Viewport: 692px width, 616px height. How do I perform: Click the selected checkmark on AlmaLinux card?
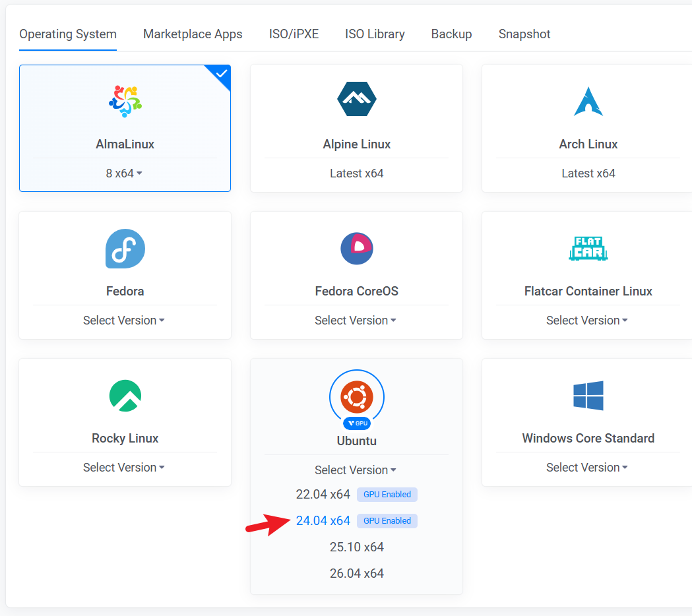click(x=222, y=73)
